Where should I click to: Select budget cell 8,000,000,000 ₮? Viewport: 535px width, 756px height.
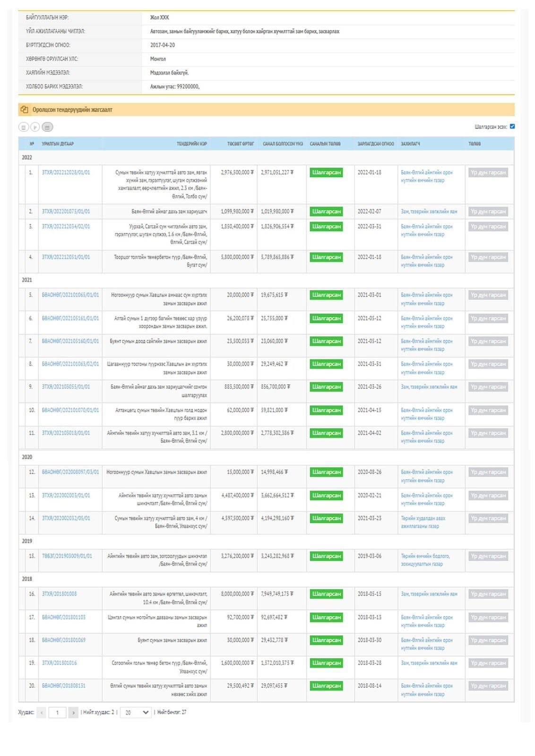click(x=237, y=594)
